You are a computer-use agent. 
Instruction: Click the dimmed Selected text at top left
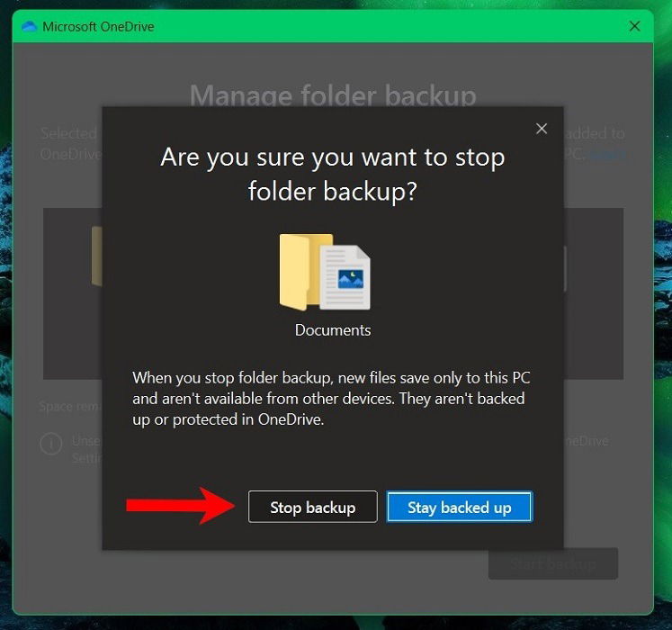click(68, 133)
